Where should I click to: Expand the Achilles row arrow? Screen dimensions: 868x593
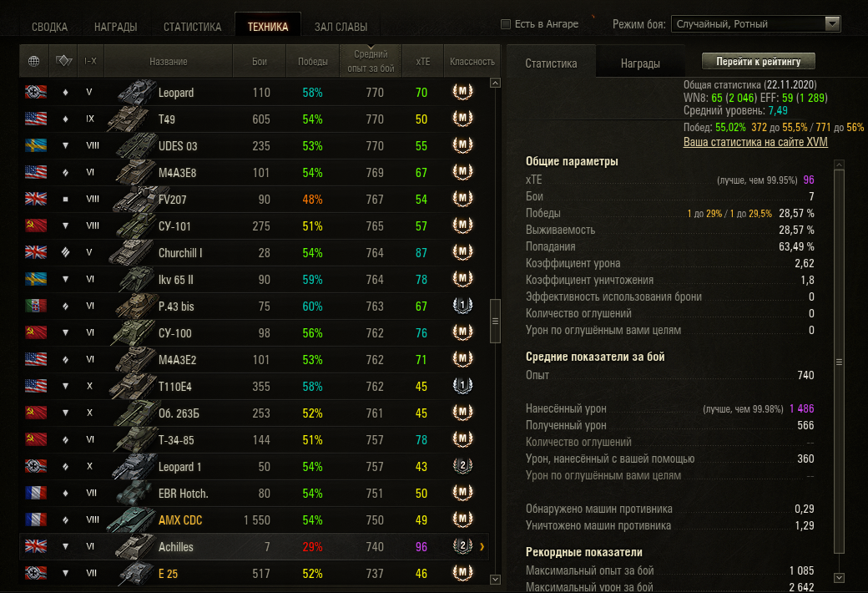click(x=482, y=546)
